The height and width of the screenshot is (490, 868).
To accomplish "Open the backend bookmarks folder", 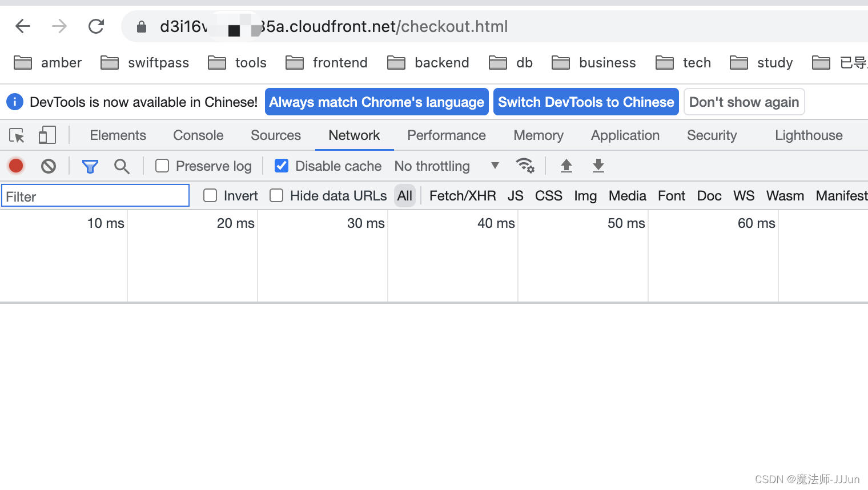I will point(428,63).
